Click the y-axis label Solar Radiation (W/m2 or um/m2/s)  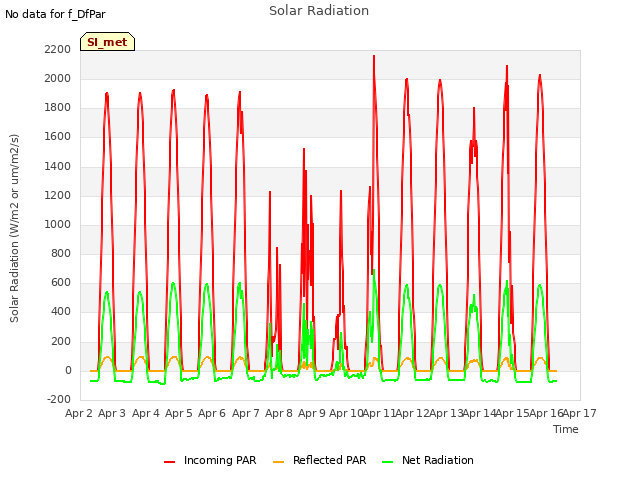[x=14, y=228]
